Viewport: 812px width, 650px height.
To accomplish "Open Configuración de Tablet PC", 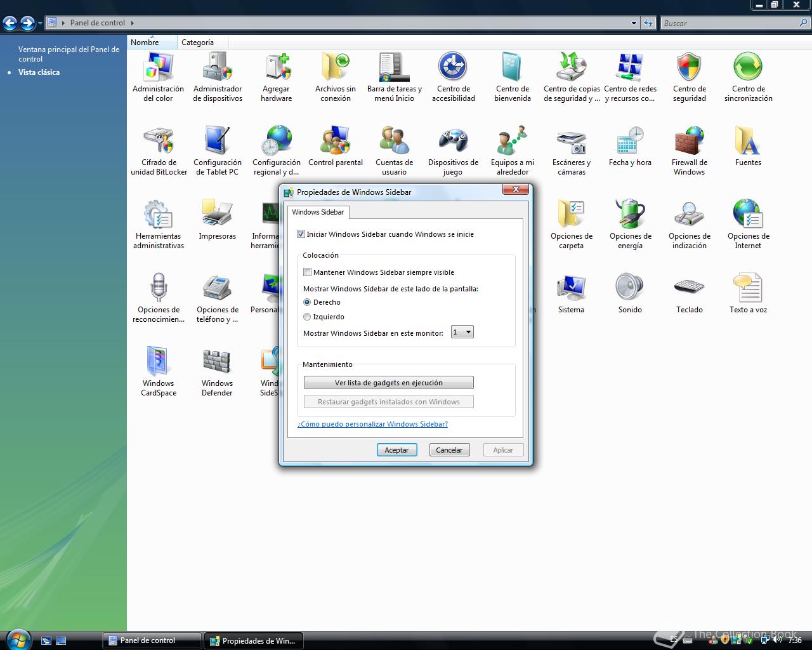I will [218, 151].
